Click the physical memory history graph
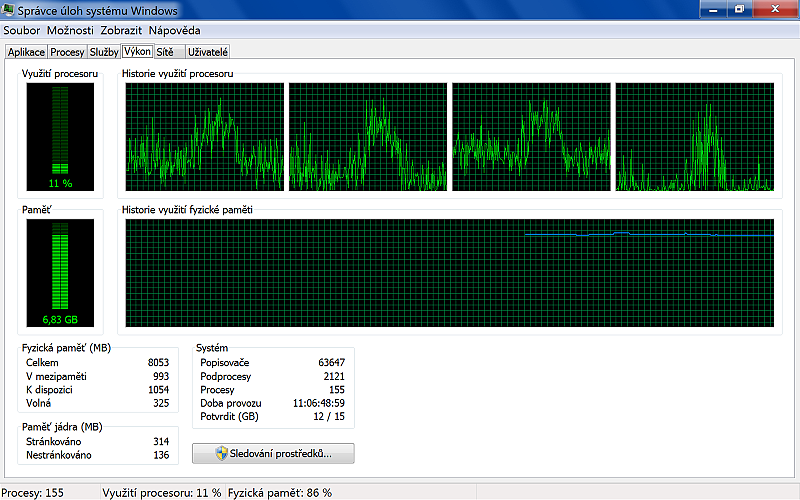The image size is (800, 500). pos(450,274)
